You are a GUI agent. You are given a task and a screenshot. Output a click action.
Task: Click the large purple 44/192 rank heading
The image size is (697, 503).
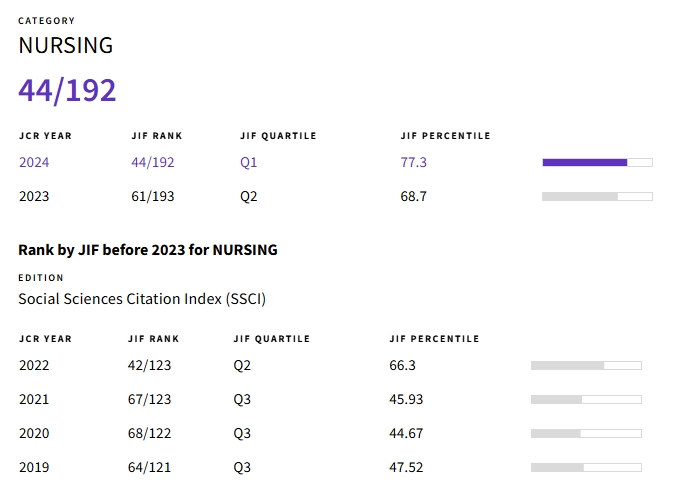pyautogui.click(x=67, y=91)
